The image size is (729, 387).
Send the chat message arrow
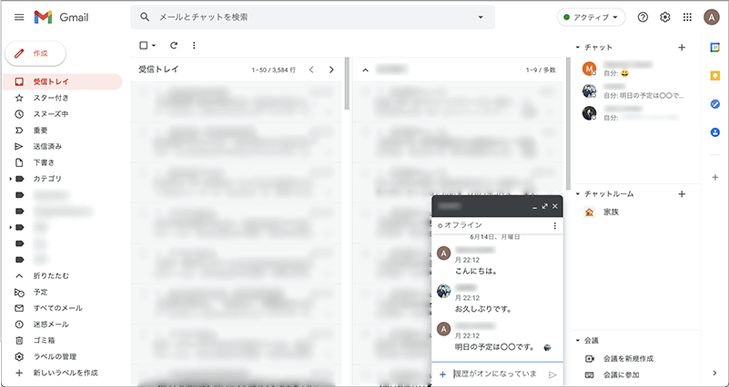553,374
